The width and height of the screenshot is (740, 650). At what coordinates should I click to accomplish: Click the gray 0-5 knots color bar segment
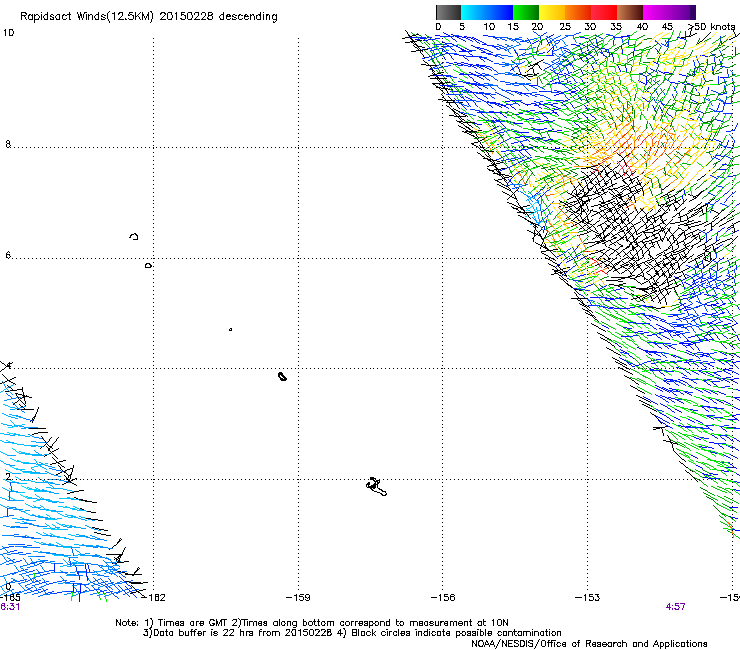point(448,12)
